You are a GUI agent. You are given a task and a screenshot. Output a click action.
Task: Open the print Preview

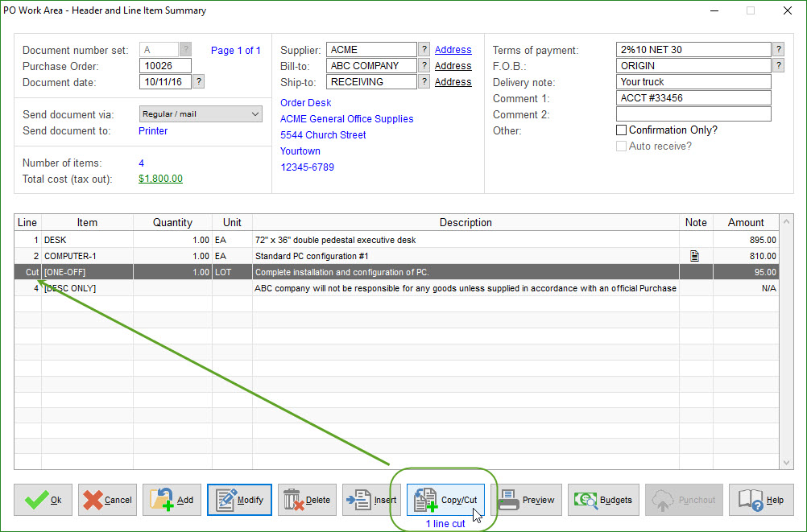527,500
